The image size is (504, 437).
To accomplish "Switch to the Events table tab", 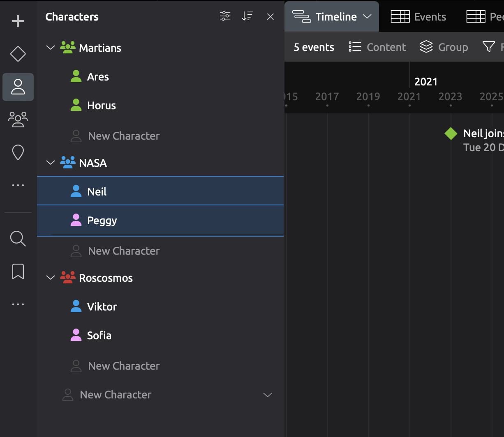I will (x=418, y=17).
